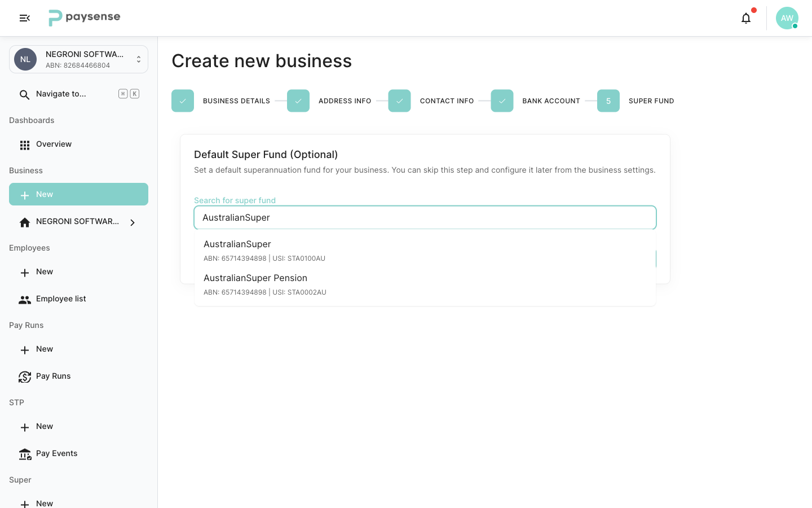Expand the NEGRONI SOFTWAR business chevron
Image resolution: width=812 pixels, height=508 pixels.
133,222
